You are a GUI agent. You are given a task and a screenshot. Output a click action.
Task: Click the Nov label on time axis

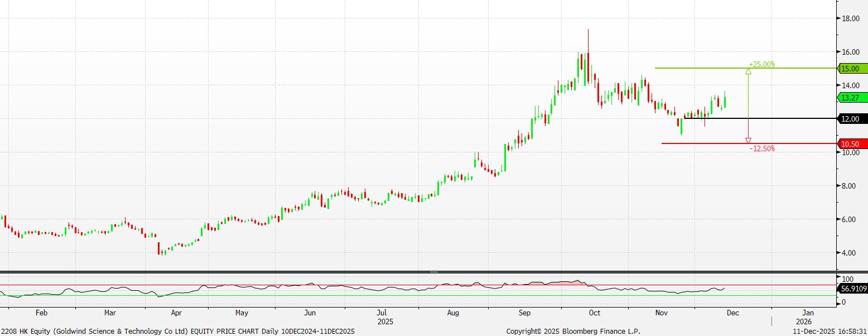click(662, 313)
